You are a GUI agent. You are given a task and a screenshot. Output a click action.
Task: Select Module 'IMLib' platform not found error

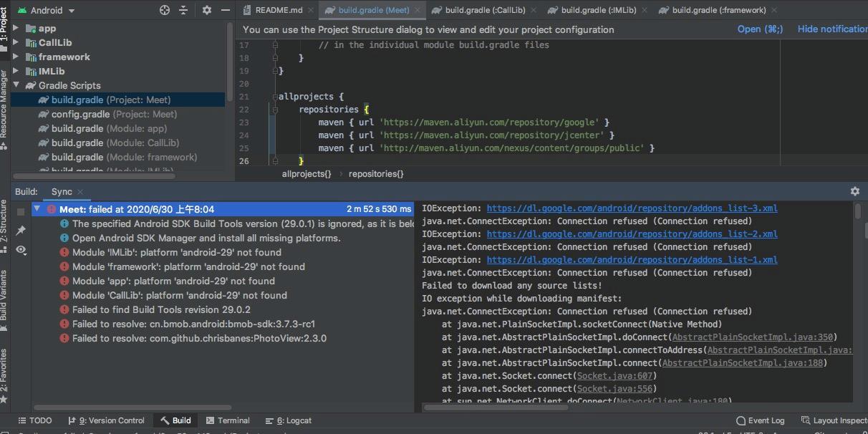click(x=170, y=252)
